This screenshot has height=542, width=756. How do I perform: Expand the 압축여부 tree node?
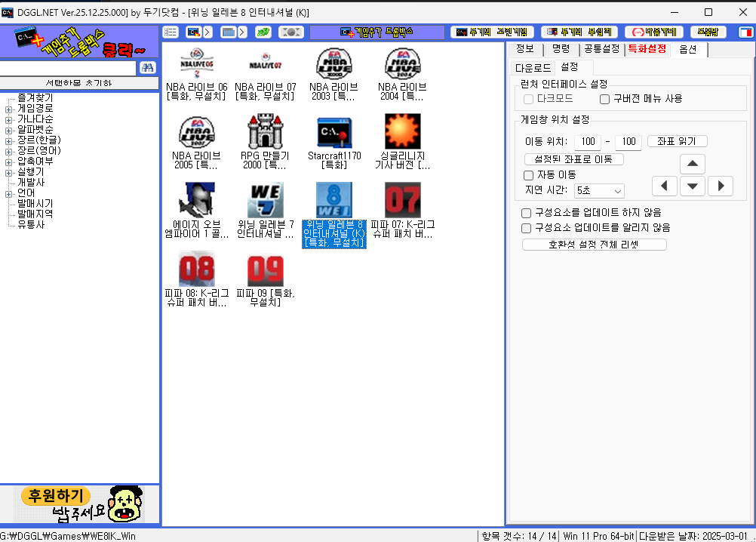click(9, 162)
